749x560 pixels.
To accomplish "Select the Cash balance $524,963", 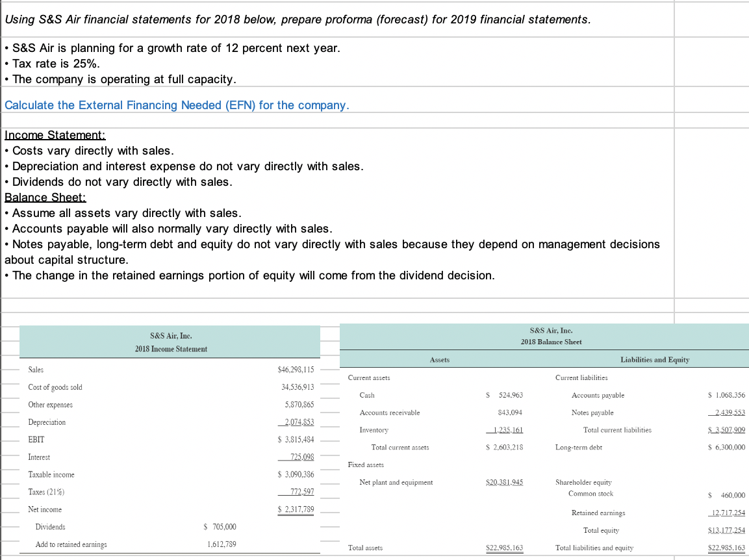I will click(x=511, y=395).
